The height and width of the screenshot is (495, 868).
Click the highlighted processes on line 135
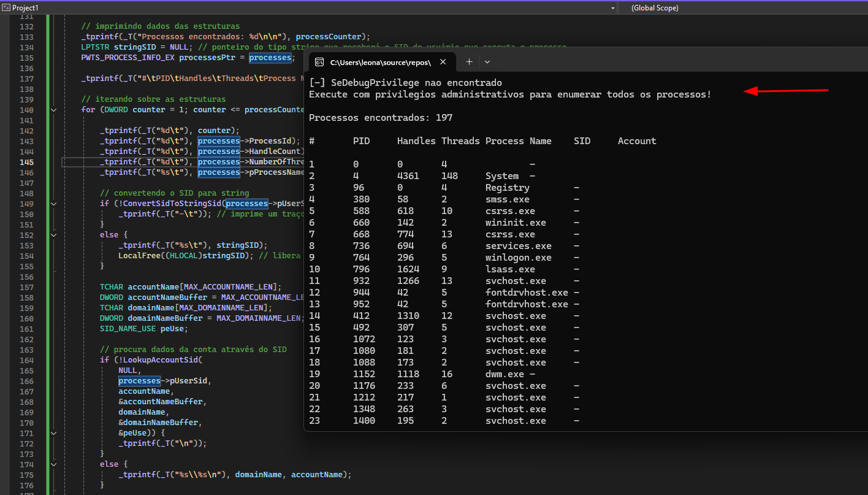click(x=270, y=58)
